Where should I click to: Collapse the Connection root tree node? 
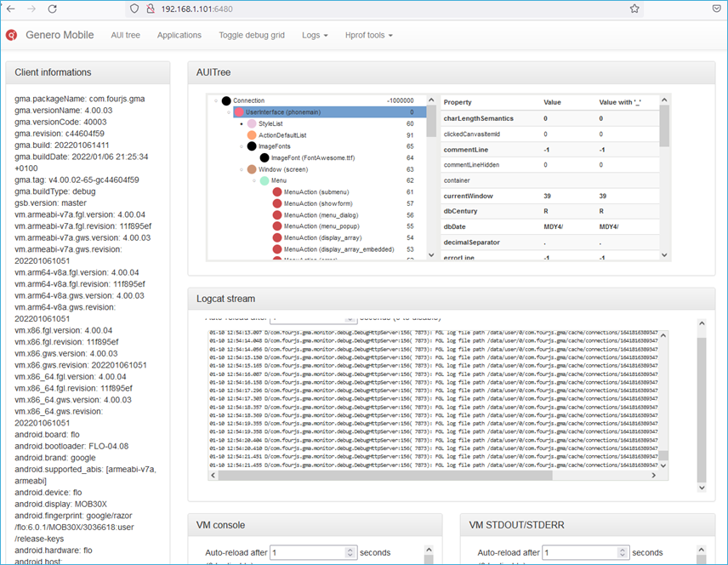click(x=217, y=101)
